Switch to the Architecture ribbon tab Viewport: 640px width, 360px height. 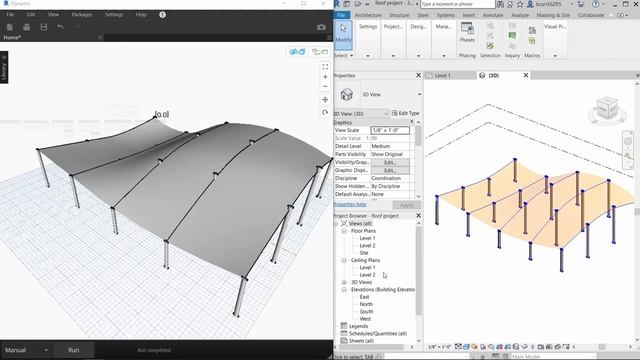click(368, 15)
